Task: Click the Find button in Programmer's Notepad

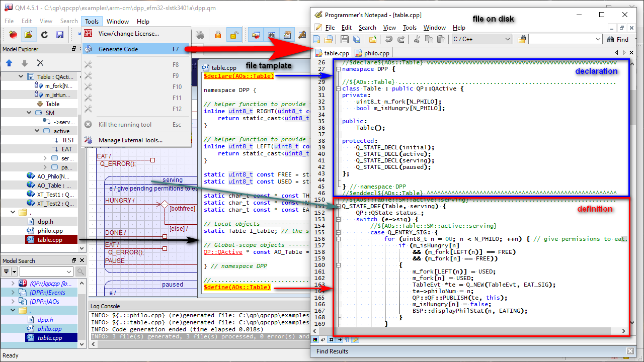Action: point(618,40)
